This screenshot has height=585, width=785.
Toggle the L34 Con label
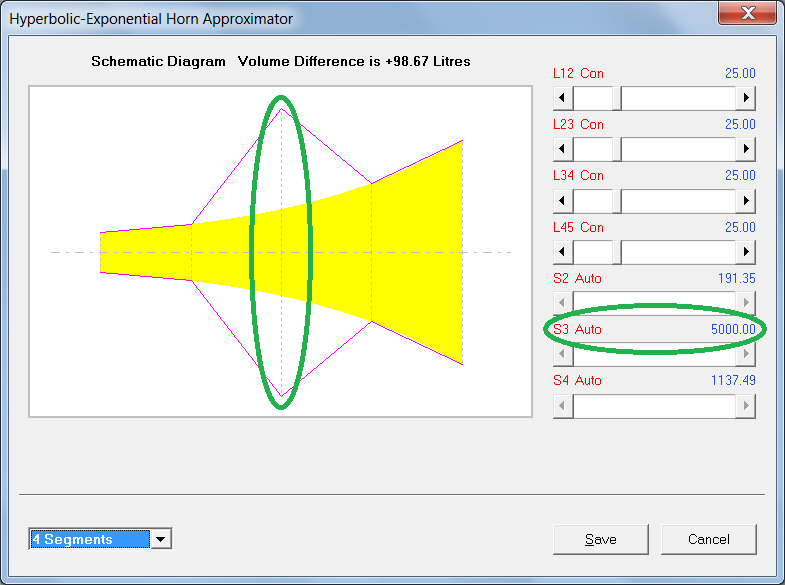coord(578,176)
